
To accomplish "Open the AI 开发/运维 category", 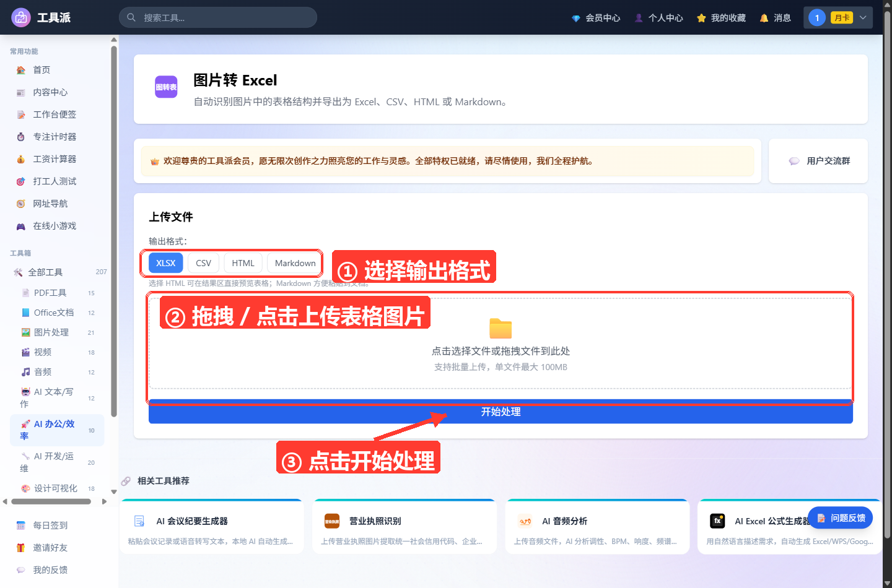I will (x=57, y=462).
